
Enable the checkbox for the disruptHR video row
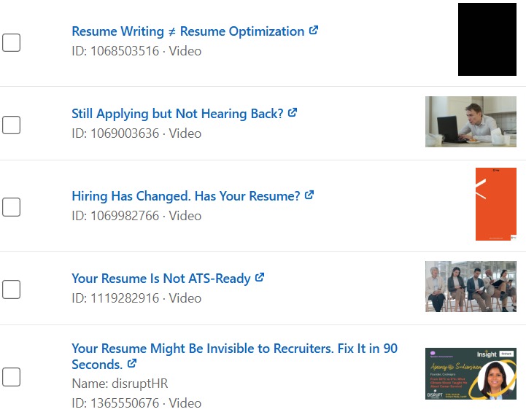tap(11, 377)
